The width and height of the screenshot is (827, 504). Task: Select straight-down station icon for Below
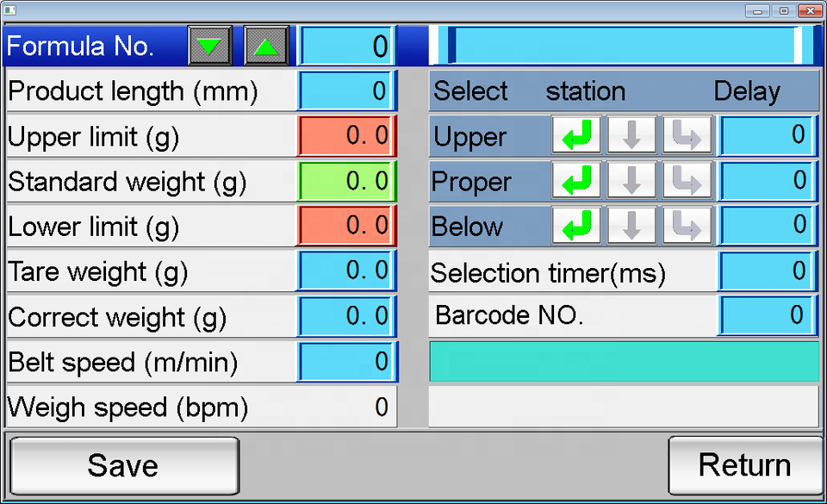631,226
